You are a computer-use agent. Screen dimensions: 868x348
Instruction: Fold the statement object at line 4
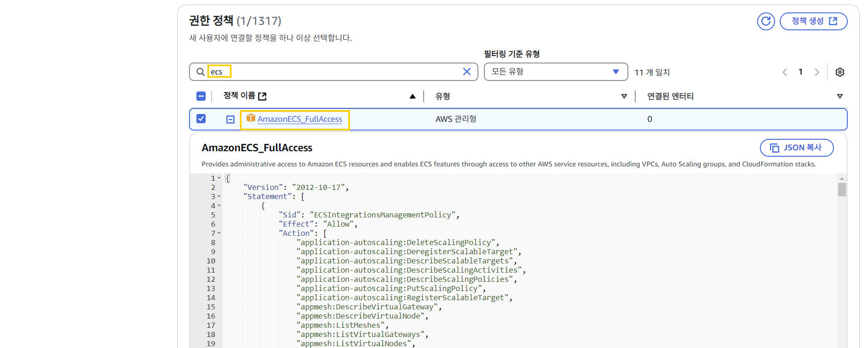point(219,205)
